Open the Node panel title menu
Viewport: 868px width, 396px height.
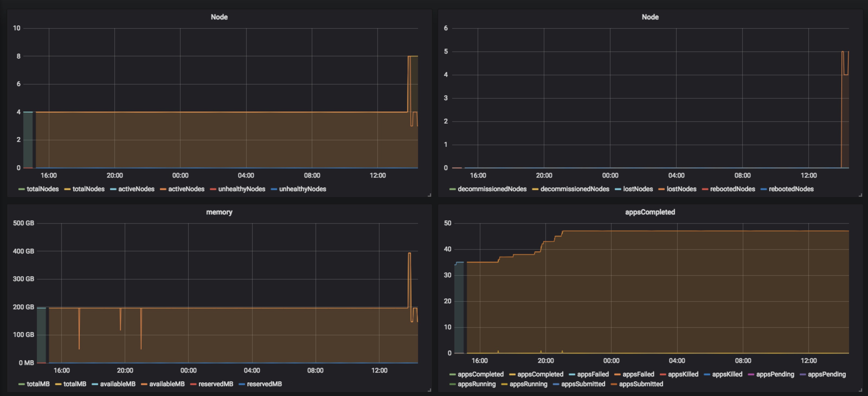[219, 17]
